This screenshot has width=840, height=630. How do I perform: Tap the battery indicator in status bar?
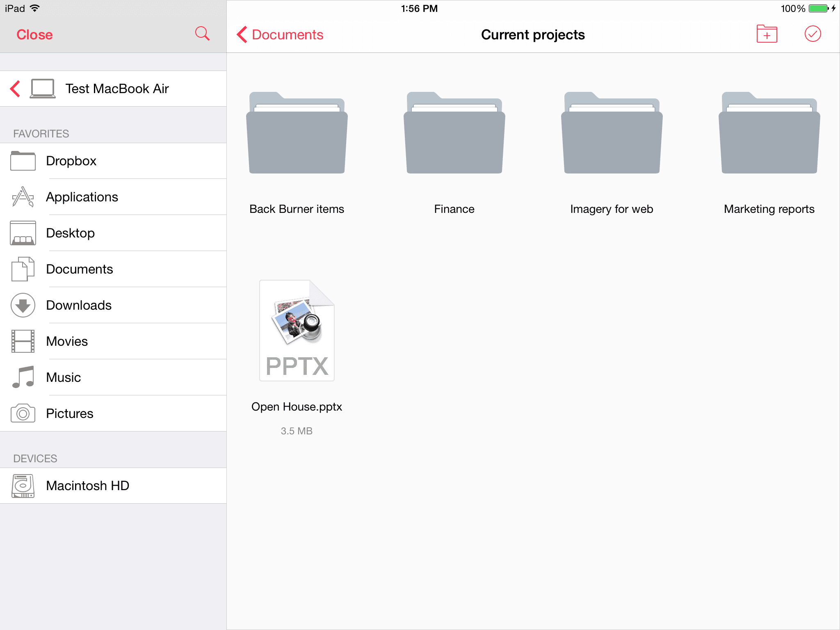[819, 9]
